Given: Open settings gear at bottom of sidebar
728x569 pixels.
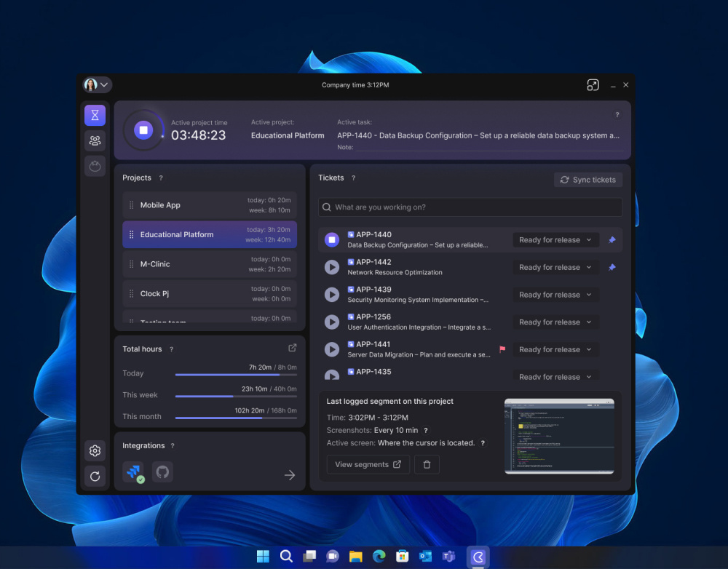Looking at the screenshot, I should tap(95, 450).
